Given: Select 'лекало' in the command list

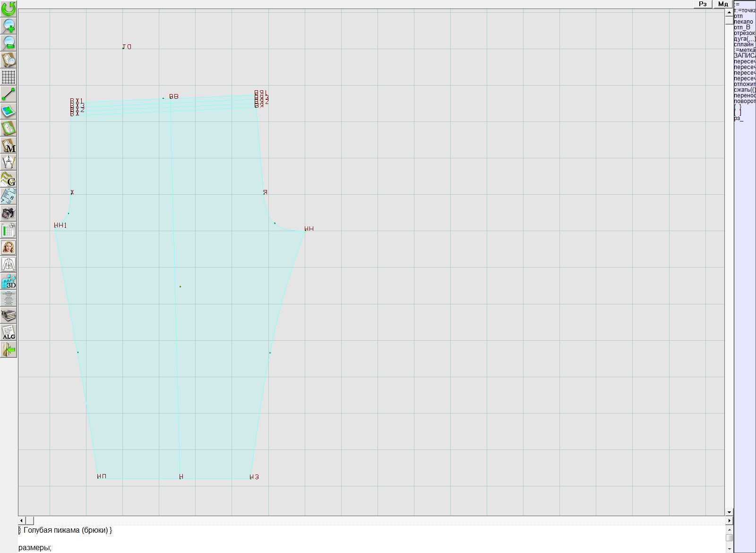Looking at the screenshot, I should (x=743, y=22).
